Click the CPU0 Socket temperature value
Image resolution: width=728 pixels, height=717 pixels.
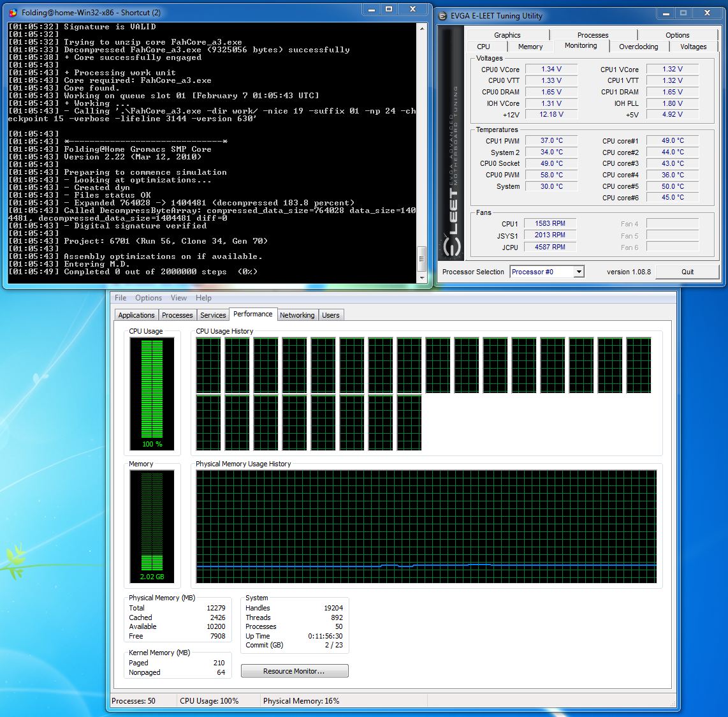tap(551, 163)
